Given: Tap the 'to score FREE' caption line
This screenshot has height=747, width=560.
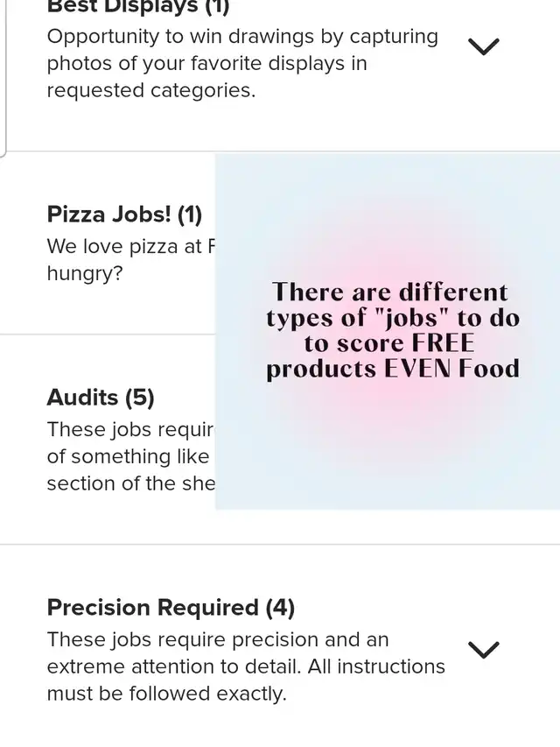Looking at the screenshot, I should 389,343.
